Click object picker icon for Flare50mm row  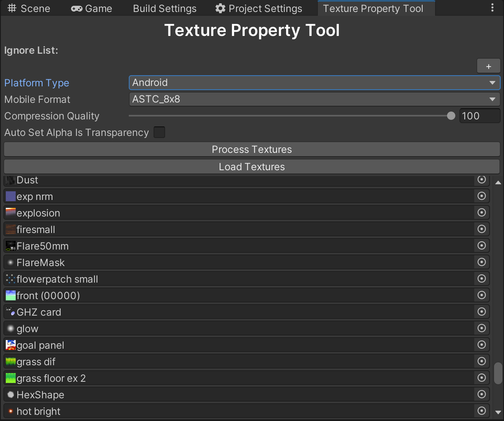pos(481,245)
